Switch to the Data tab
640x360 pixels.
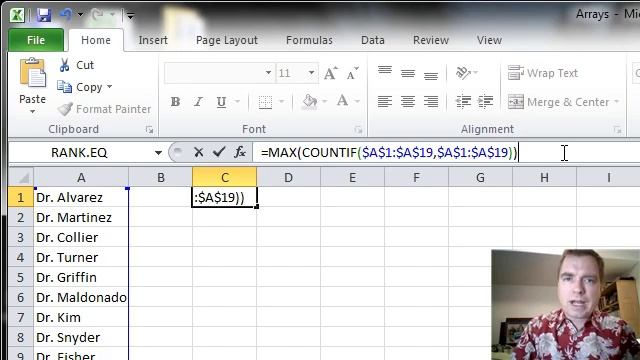tap(373, 40)
